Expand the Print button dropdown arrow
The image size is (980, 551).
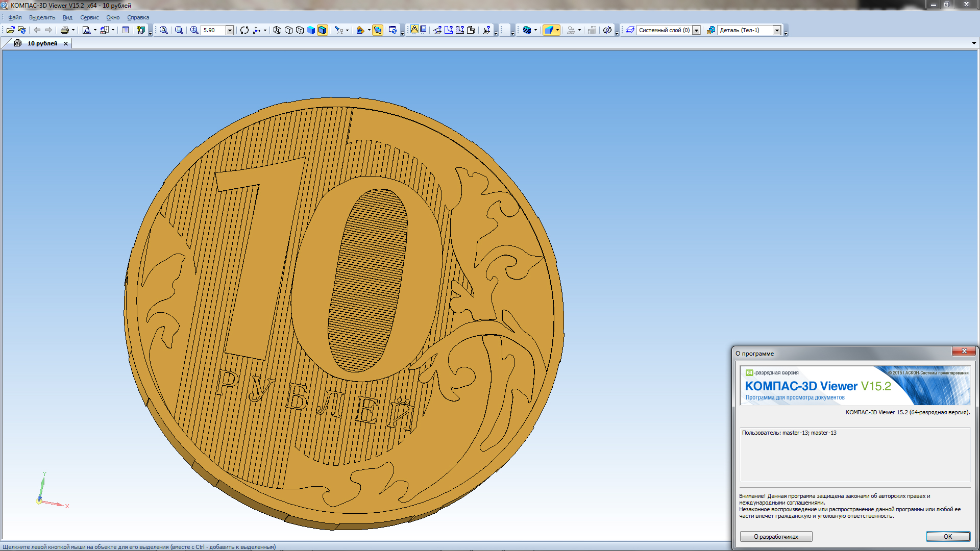[73, 30]
